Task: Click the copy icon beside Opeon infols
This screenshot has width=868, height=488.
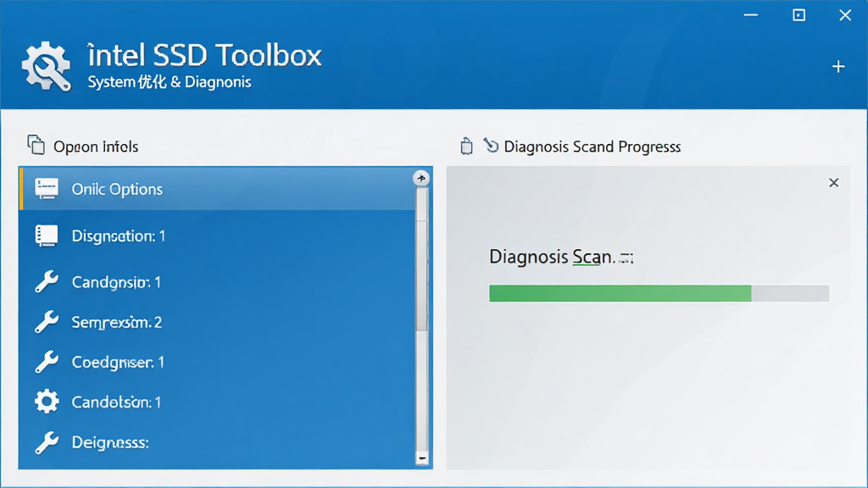Action: (x=36, y=145)
